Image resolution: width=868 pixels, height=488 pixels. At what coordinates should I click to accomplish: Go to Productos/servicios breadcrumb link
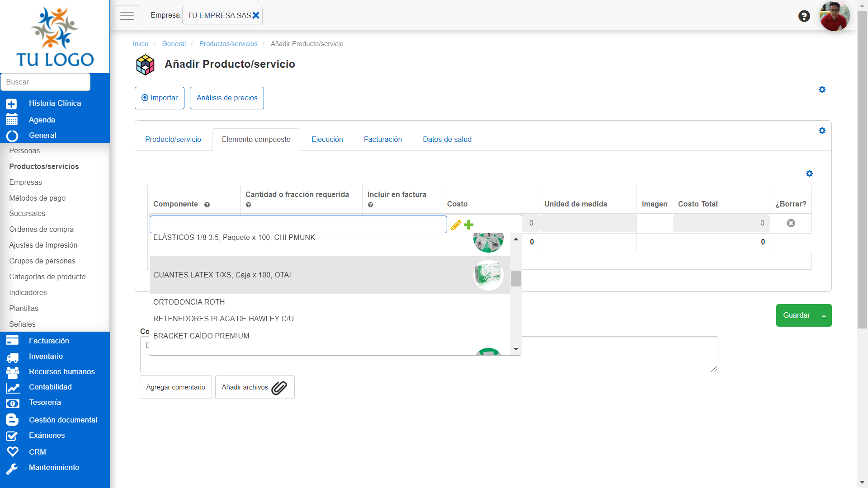[228, 44]
